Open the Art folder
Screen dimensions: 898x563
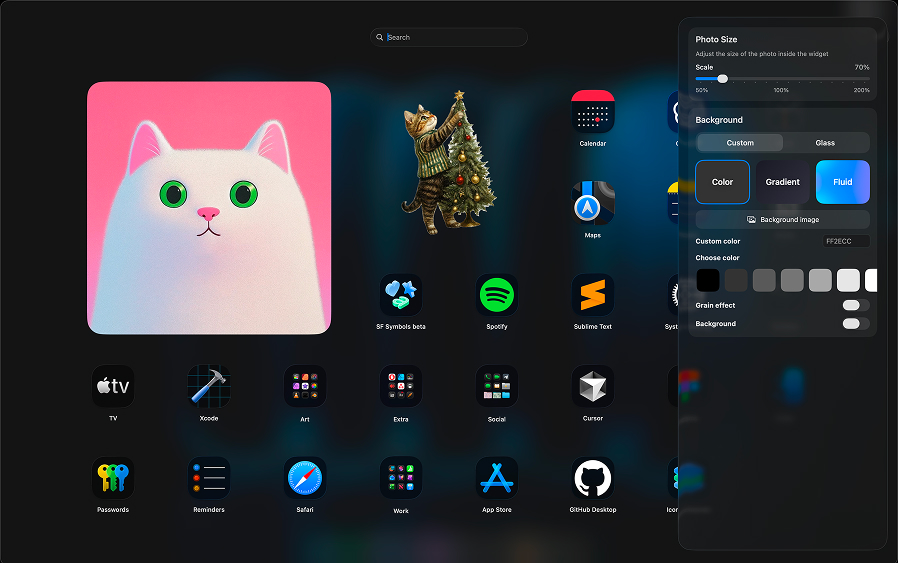pyautogui.click(x=305, y=387)
